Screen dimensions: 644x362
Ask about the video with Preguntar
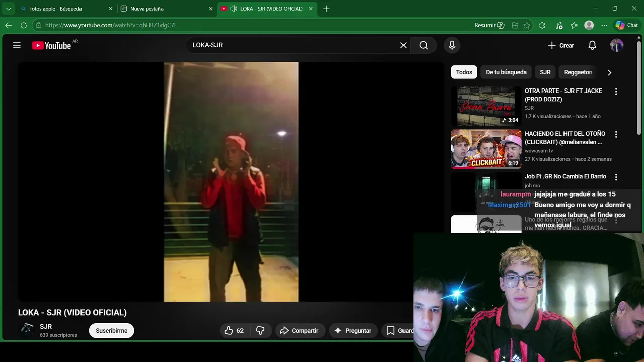tap(353, 330)
